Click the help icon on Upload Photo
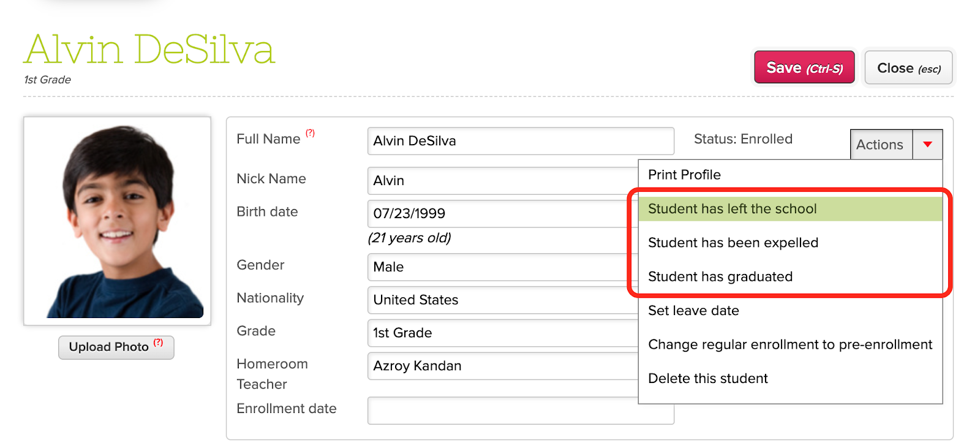This screenshot has width=980, height=448. [x=158, y=343]
